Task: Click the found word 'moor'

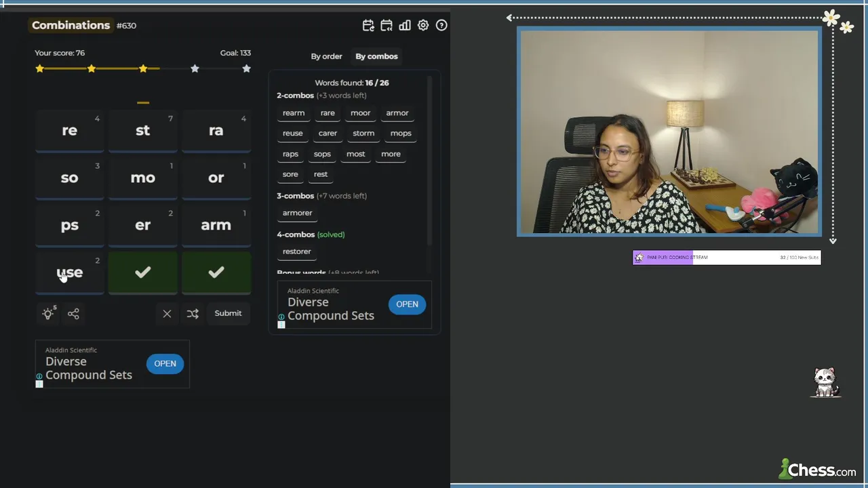Action: click(360, 113)
